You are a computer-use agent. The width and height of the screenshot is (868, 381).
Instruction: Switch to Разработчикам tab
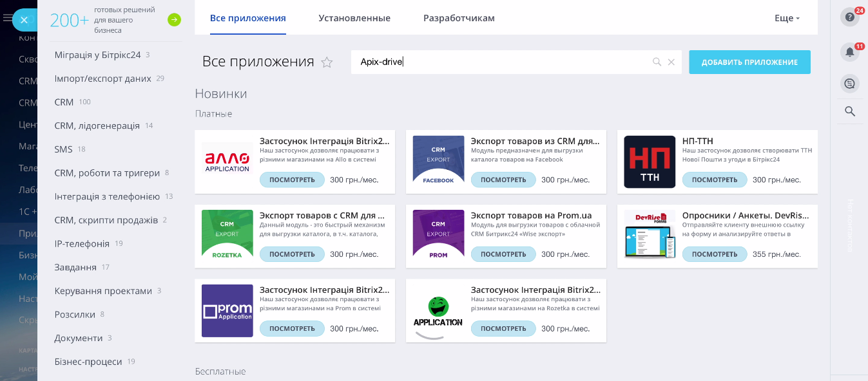(x=459, y=18)
